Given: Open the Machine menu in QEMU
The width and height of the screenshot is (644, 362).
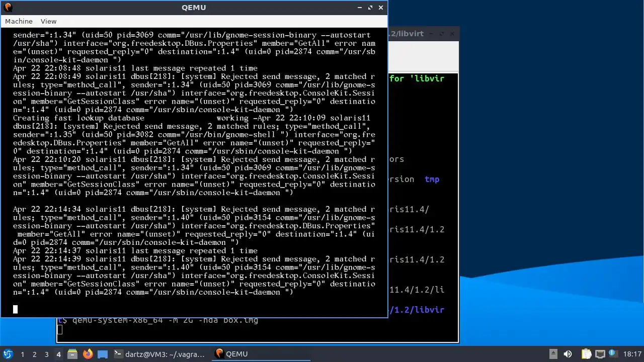Looking at the screenshot, I should tap(19, 21).
